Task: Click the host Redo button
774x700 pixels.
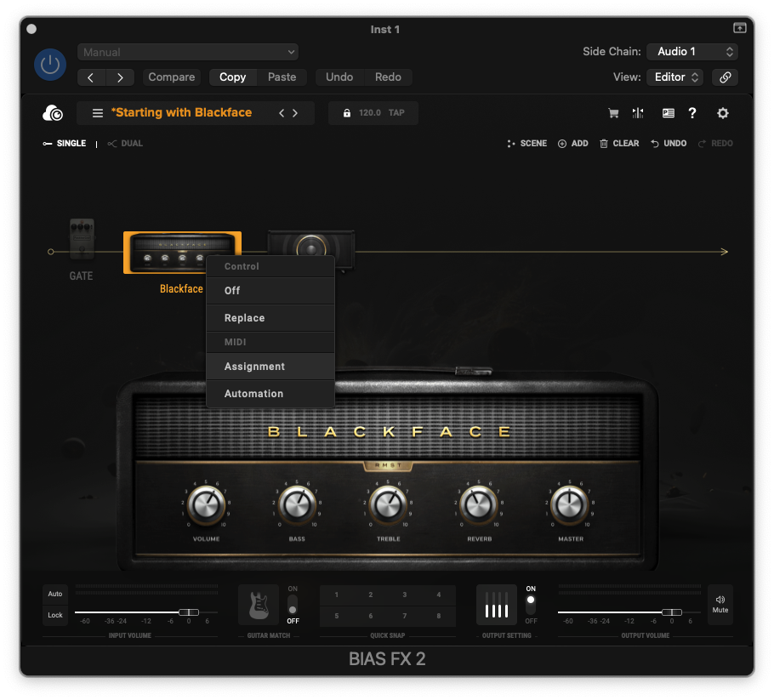Action: pos(388,77)
